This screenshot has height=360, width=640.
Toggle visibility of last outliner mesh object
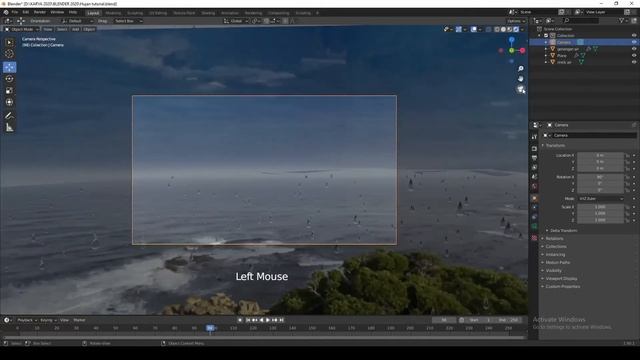634,62
